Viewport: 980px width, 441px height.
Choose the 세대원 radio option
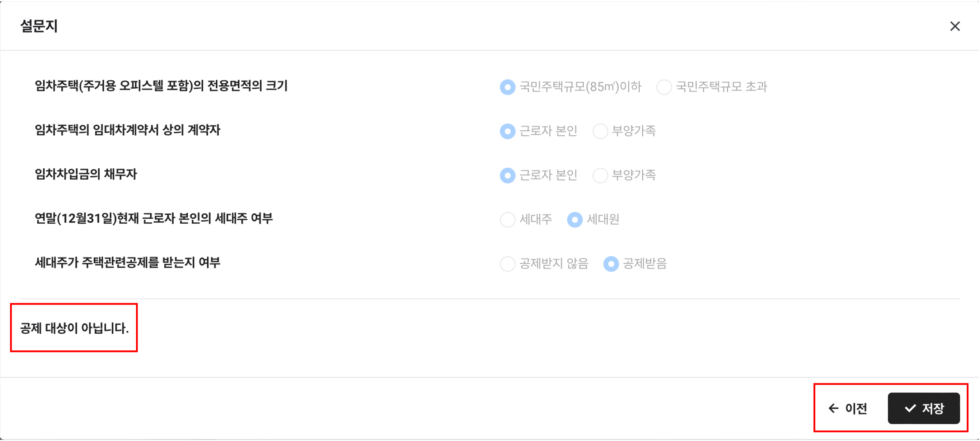[575, 220]
